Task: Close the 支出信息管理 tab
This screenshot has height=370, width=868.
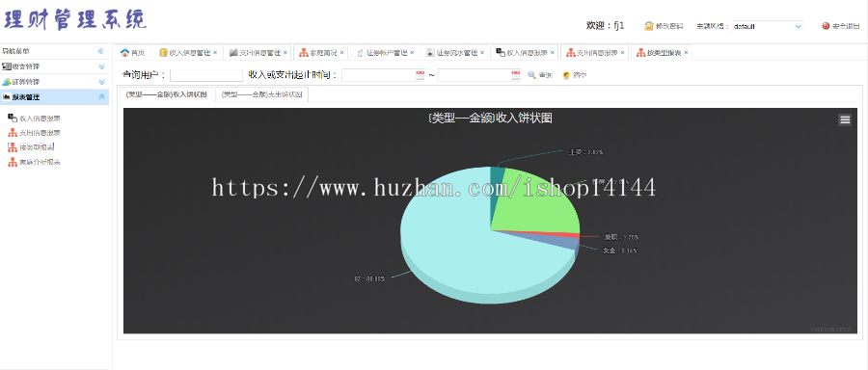Action: (285, 53)
